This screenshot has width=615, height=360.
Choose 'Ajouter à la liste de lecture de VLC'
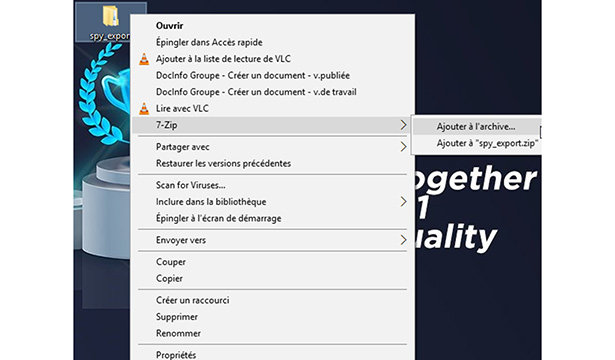223,59
